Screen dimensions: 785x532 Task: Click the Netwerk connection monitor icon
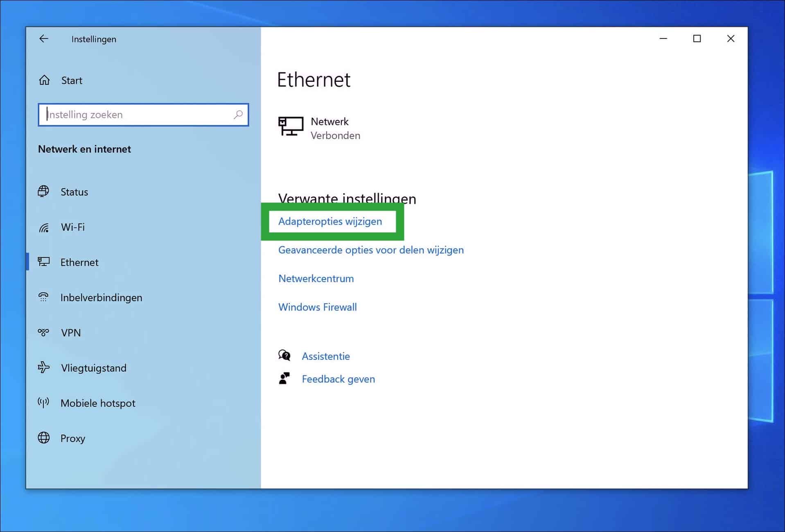291,127
